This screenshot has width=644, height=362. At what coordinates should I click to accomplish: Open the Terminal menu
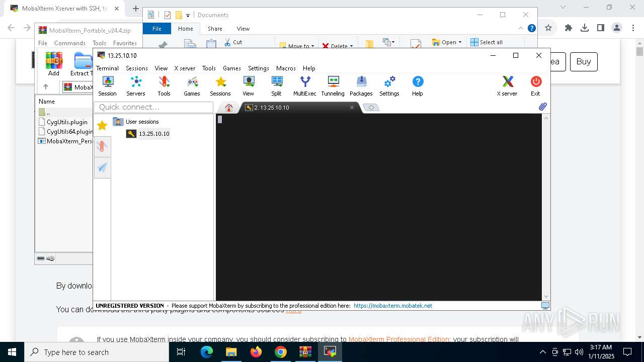pos(107,68)
